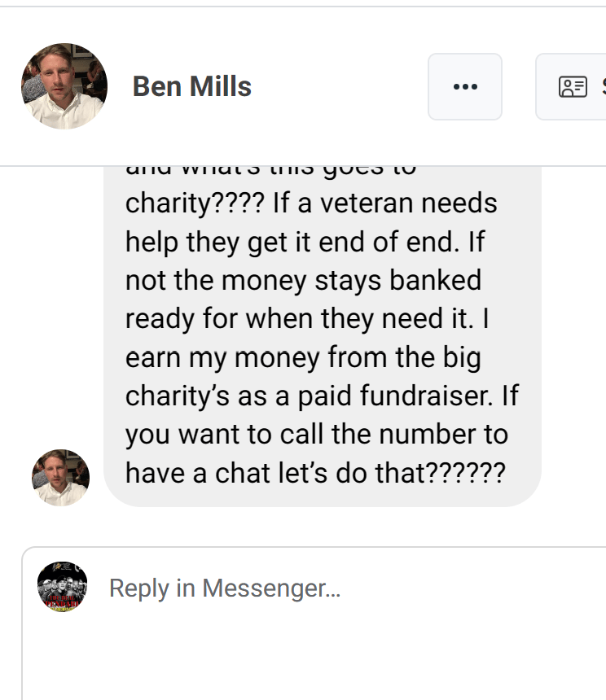Click the page avatar in reply box
The image size is (606, 700).
click(x=62, y=587)
